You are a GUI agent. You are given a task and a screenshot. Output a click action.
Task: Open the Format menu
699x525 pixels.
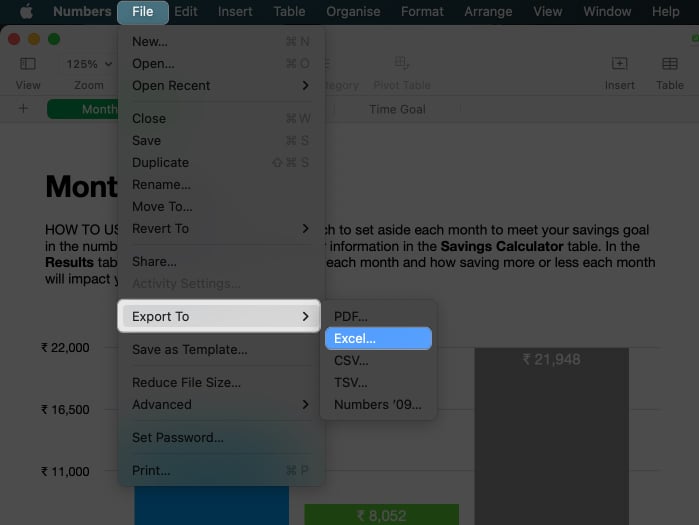422,12
